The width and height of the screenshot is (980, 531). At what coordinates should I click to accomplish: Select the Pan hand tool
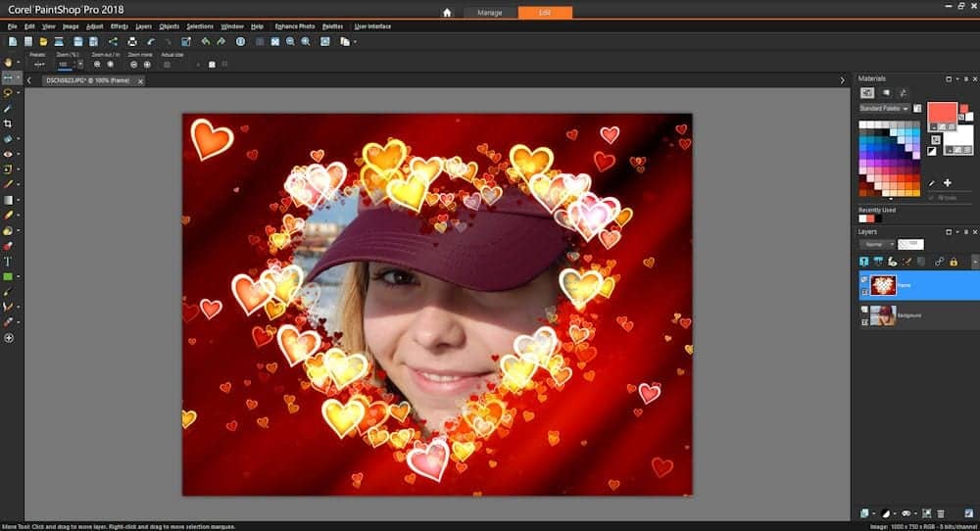click(8, 63)
